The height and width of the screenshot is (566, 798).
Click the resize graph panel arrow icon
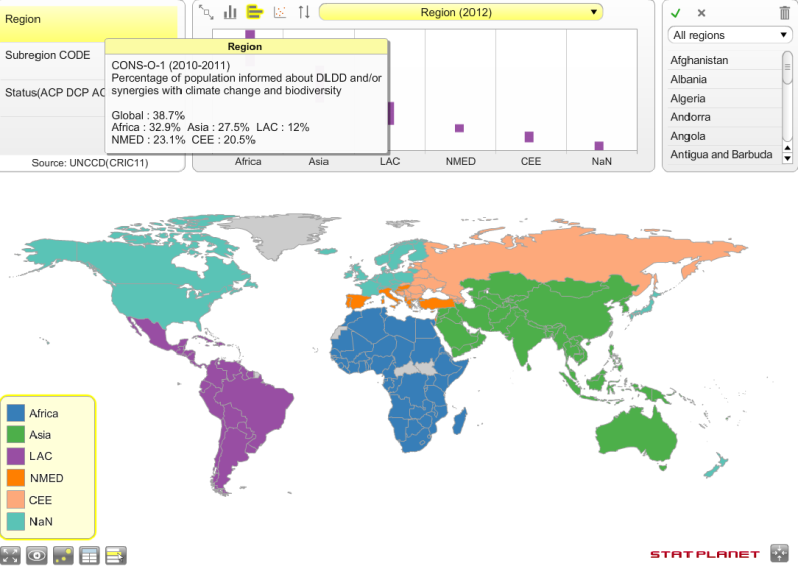[x=206, y=12]
